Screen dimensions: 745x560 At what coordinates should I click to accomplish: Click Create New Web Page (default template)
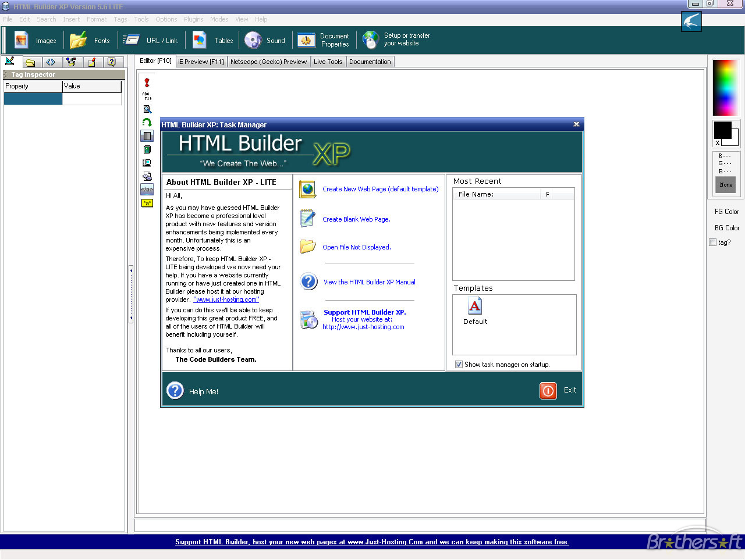tap(381, 189)
